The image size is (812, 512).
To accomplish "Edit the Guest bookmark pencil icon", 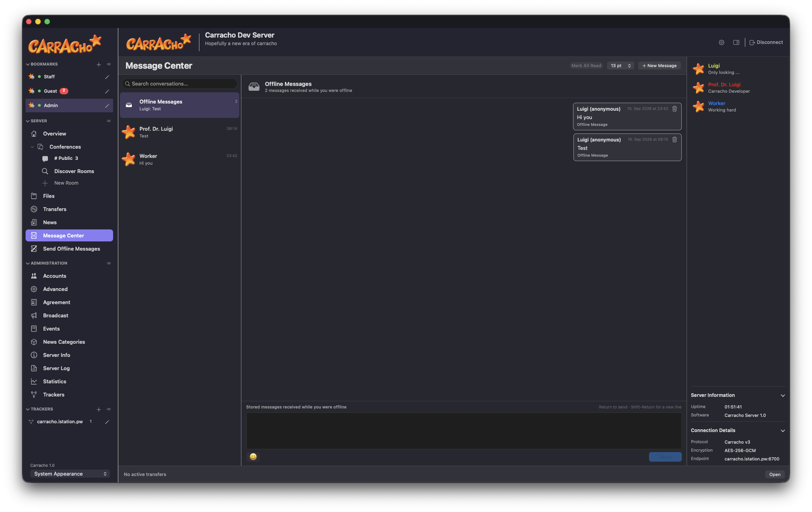I will [107, 91].
